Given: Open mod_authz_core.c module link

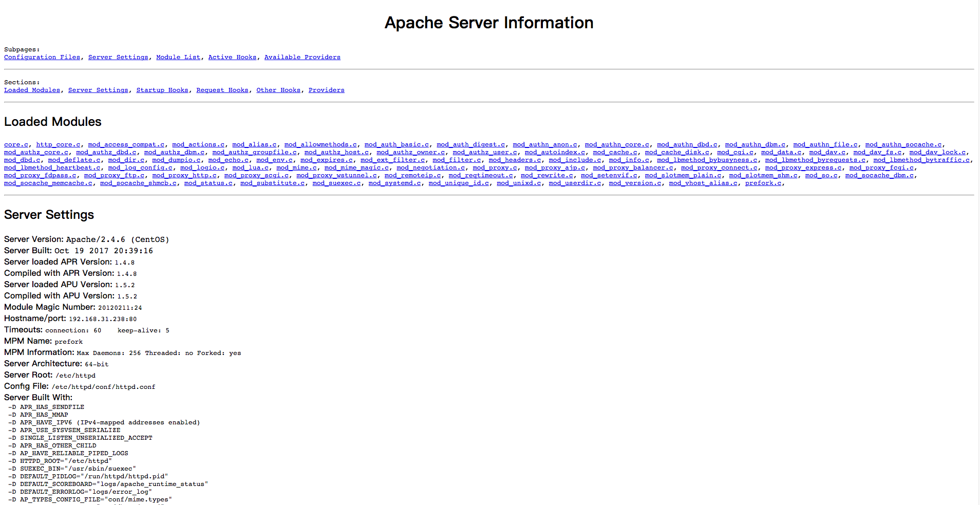Looking at the screenshot, I should click(36, 152).
